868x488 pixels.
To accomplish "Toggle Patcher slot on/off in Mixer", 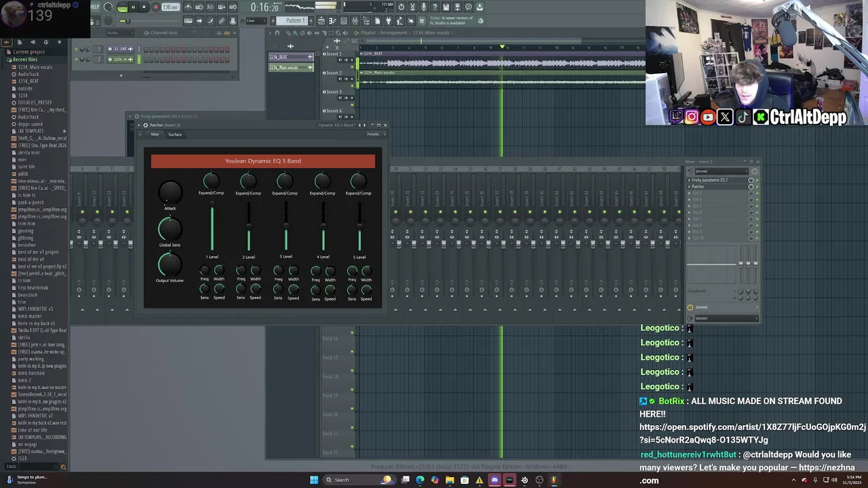I will (x=757, y=186).
